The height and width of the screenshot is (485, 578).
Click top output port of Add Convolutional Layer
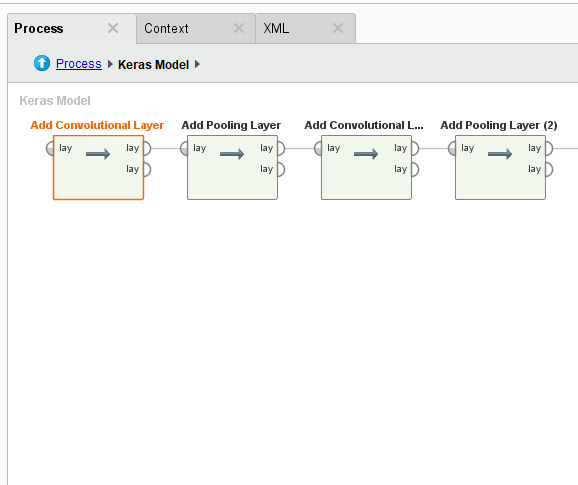click(147, 149)
